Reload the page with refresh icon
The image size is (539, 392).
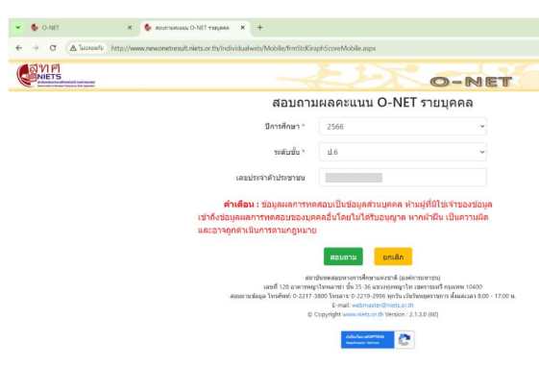coord(53,48)
